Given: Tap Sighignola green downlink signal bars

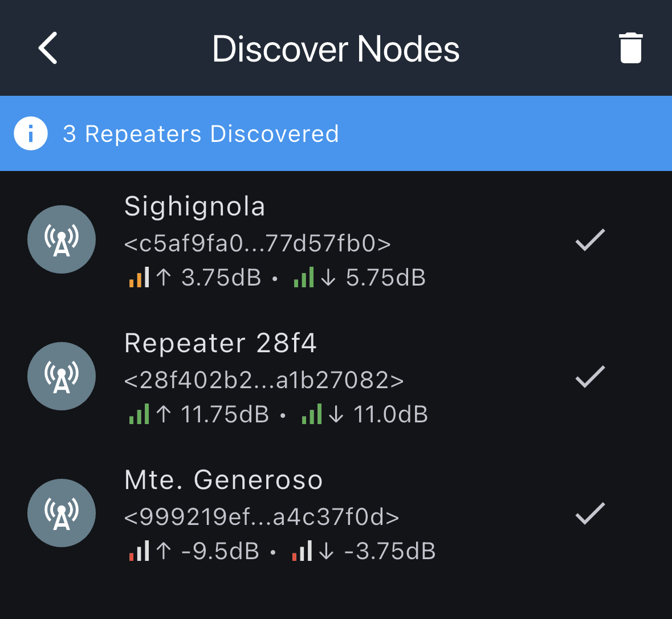Looking at the screenshot, I should tap(303, 278).
